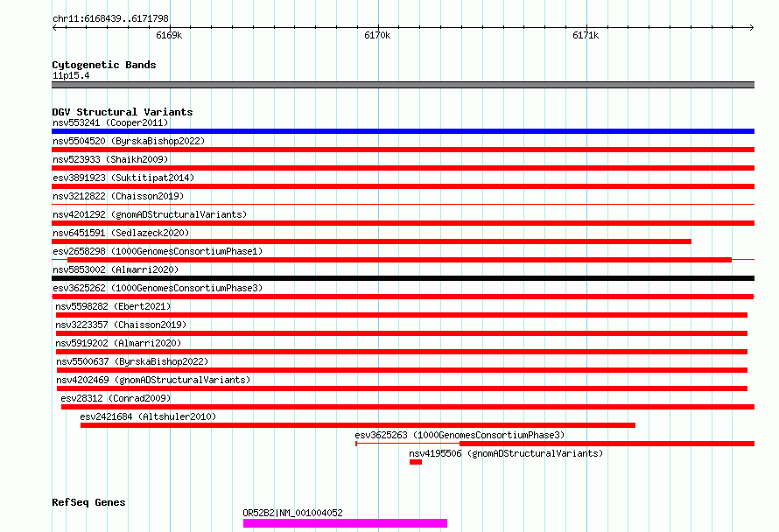779x532 pixels.
Task: Select the small red nsv4195506 variant bar
Action: (415, 462)
